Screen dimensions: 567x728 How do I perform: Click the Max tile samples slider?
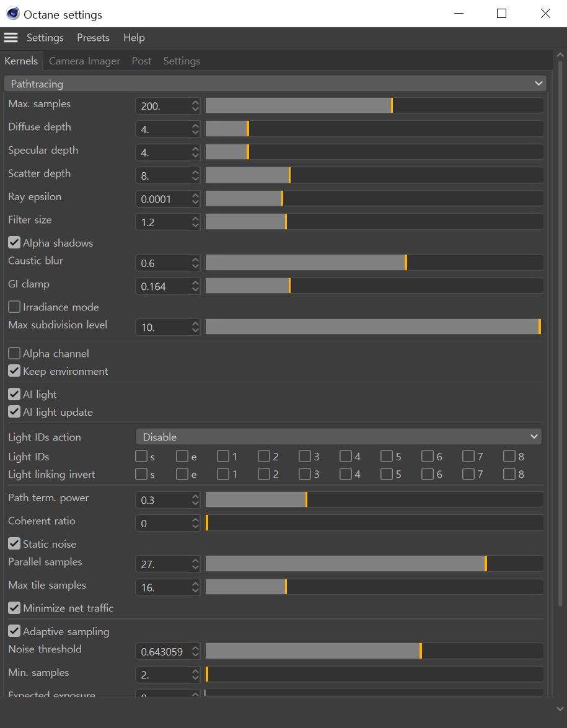point(374,587)
